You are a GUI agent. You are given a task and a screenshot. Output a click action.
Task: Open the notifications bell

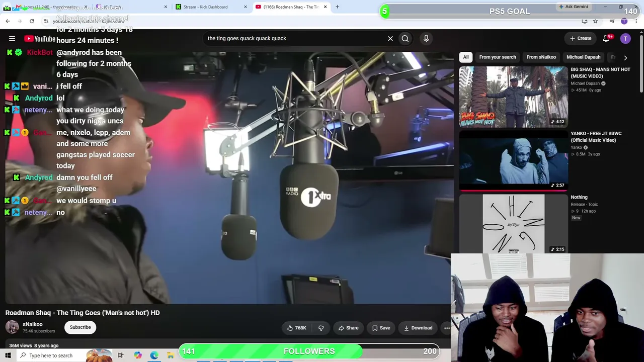pyautogui.click(x=607, y=38)
